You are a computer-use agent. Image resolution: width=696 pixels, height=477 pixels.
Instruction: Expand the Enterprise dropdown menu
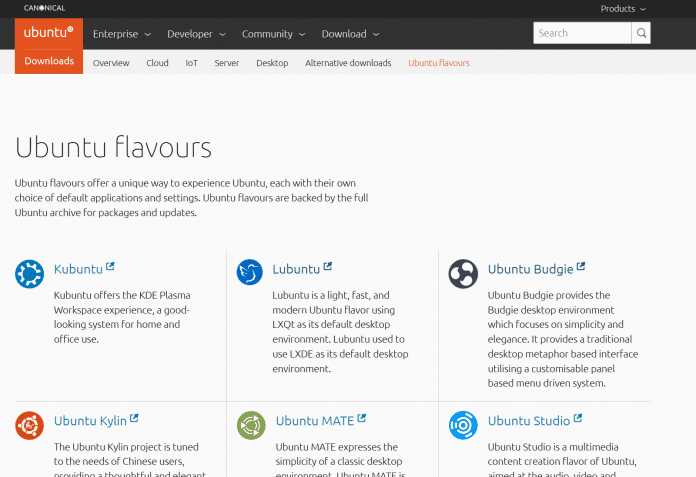pyautogui.click(x=122, y=34)
